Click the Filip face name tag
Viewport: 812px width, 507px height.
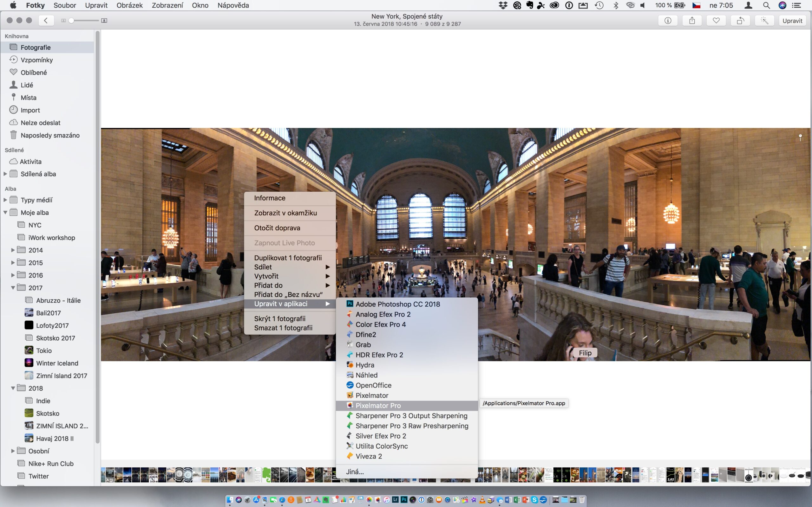coord(585,353)
